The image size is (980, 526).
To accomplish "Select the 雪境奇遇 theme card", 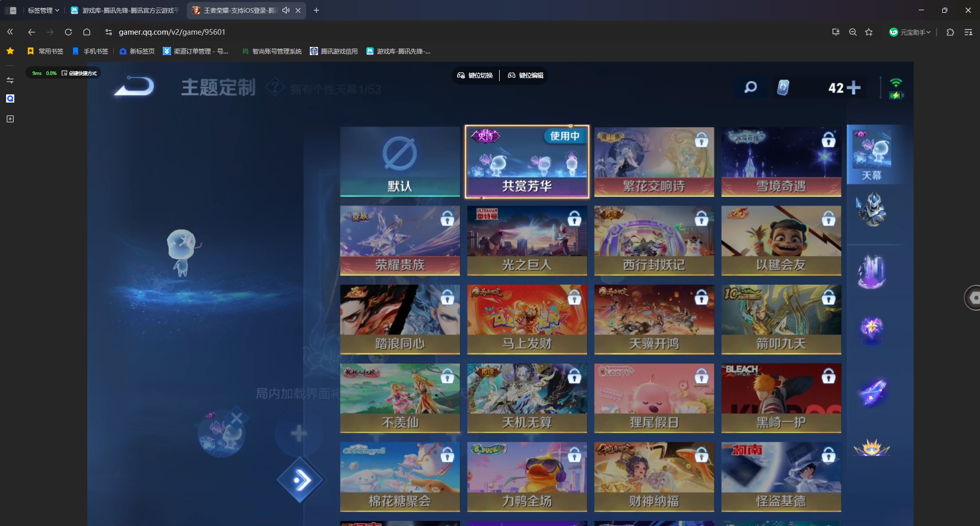I will [781, 162].
